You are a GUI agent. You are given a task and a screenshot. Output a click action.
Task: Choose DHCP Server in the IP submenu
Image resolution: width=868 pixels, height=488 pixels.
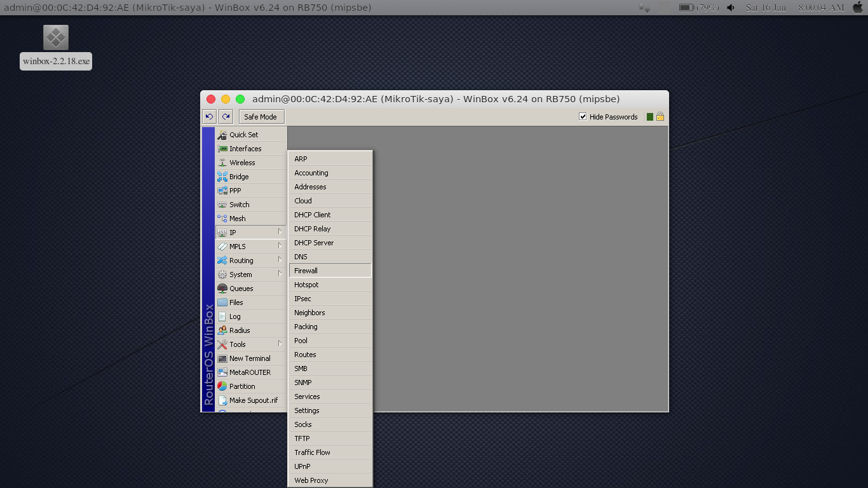pyautogui.click(x=330, y=243)
